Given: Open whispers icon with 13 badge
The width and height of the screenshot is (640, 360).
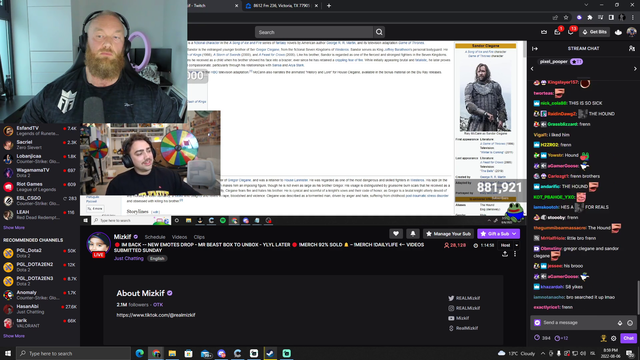Looking at the screenshot, I should 570,32.
